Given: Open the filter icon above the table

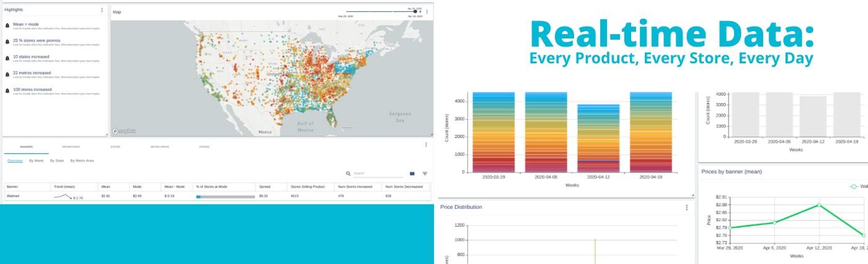Looking at the screenshot, I should click(x=425, y=174).
